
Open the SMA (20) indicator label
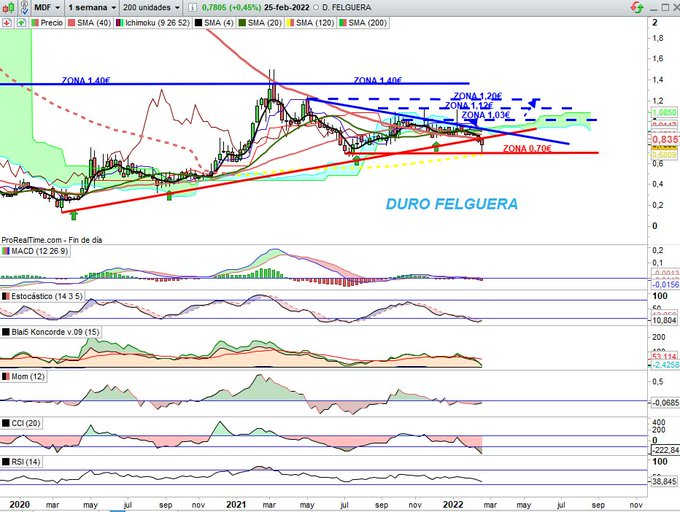pos(260,23)
